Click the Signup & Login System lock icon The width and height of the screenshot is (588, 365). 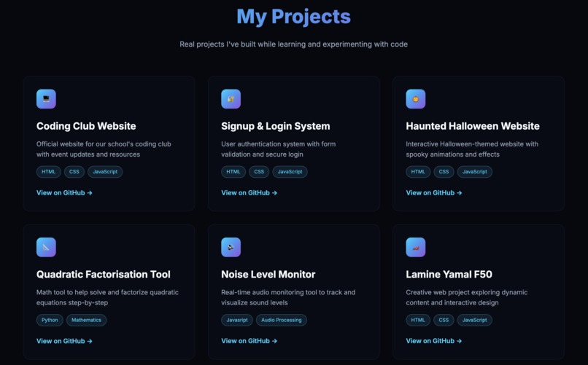click(231, 99)
